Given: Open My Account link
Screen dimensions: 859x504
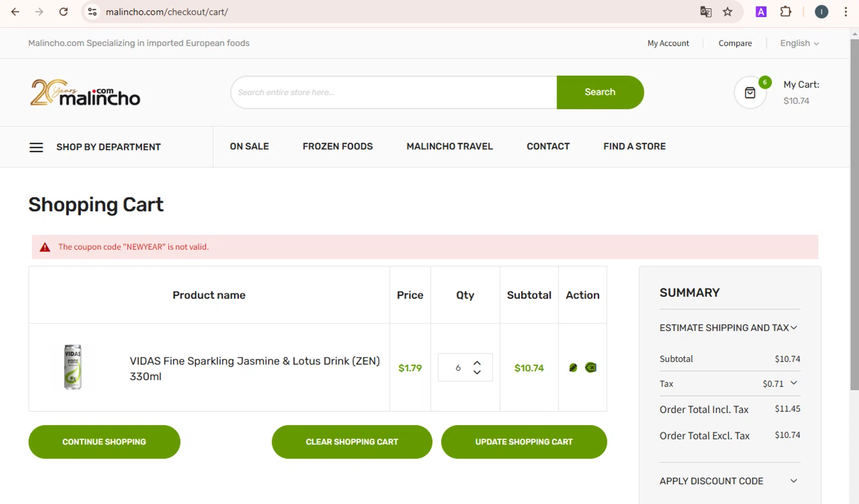Looking at the screenshot, I should 668,44.
